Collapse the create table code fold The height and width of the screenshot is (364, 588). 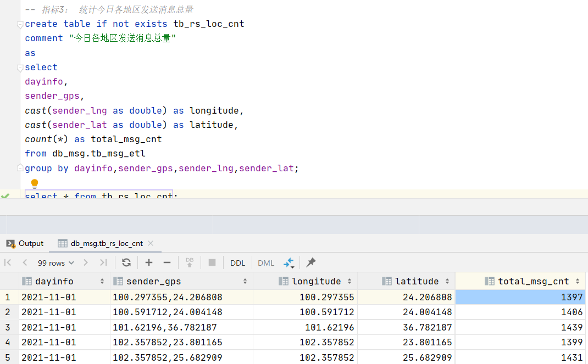20,25
